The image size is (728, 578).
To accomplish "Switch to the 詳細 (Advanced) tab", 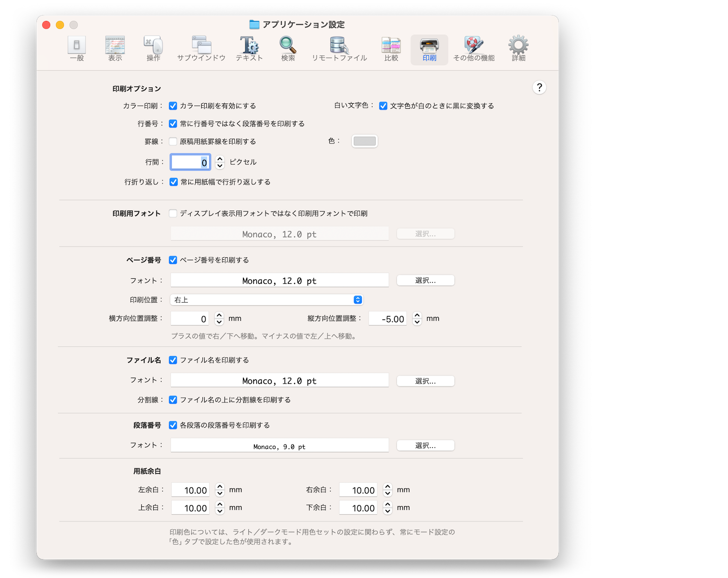I will pos(518,49).
